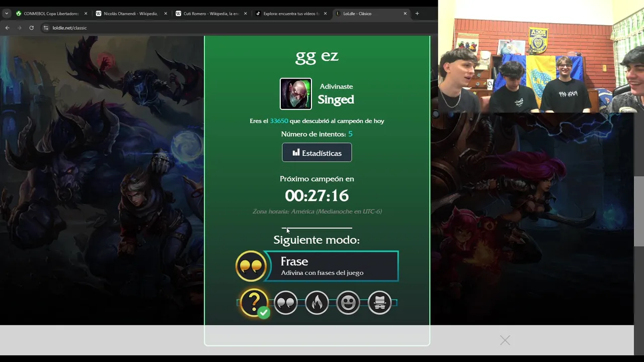Image resolution: width=644 pixels, height=362 pixels.
Task: Click the 00:27:16 countdown timer
Action: (317, 196)
